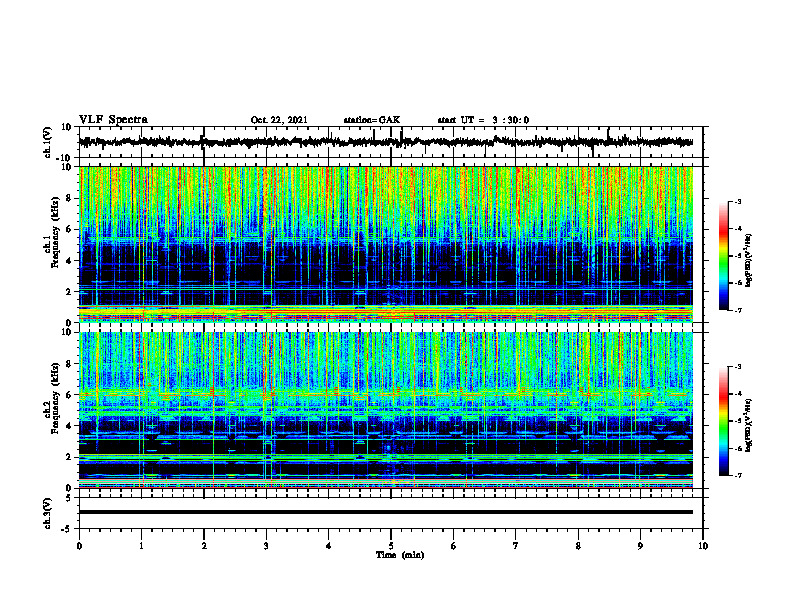
Task: Click inside the ch.1 spectrogram panel
Action: [386, 244]
